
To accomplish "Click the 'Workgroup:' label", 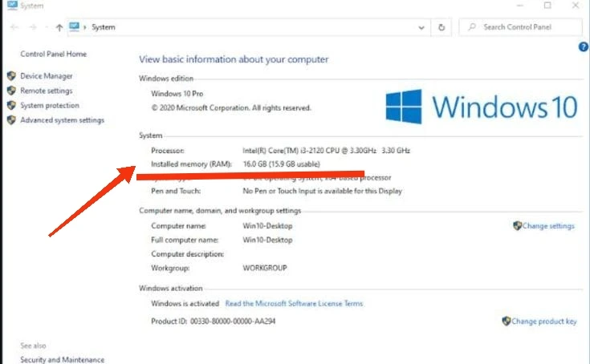I will (170, 268).
